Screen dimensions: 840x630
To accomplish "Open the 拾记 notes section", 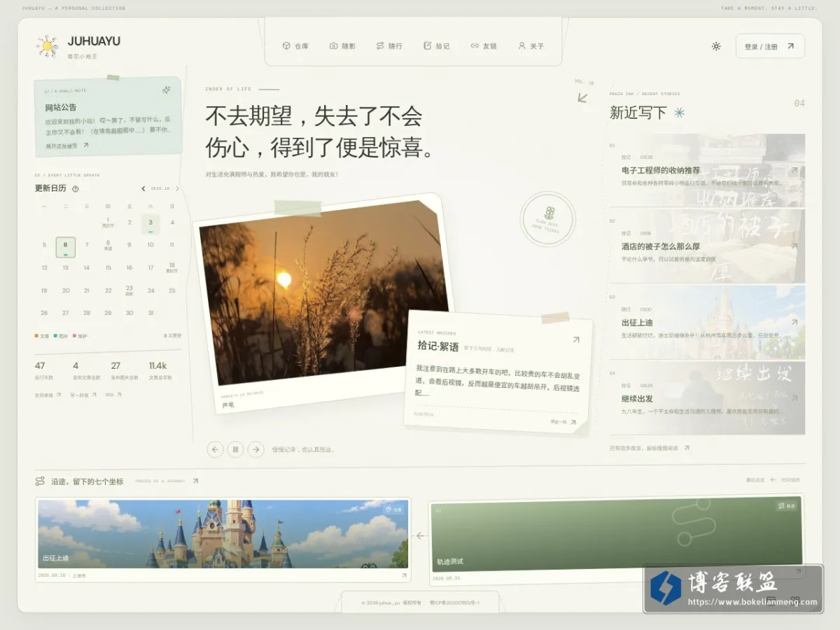I will coord(437,46).
